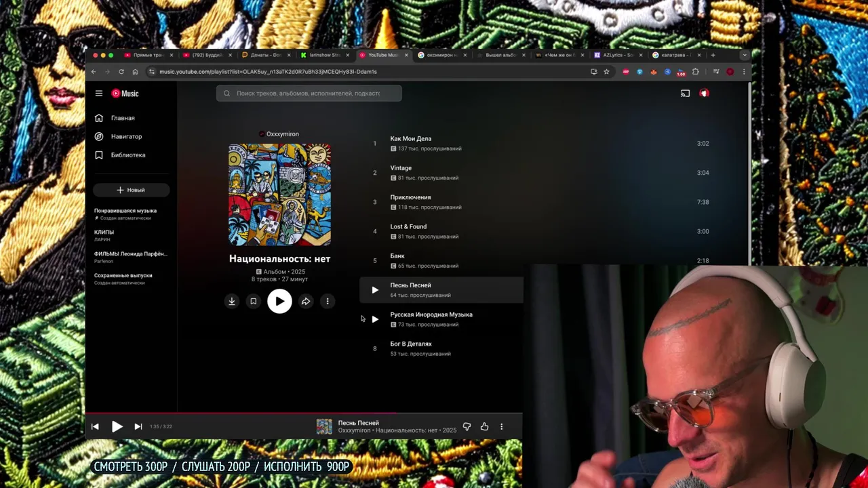Open the tab search dropdown chevron
Image resolution: width=868 pixels, height=488 pixels.
click(x=745, y=55)
